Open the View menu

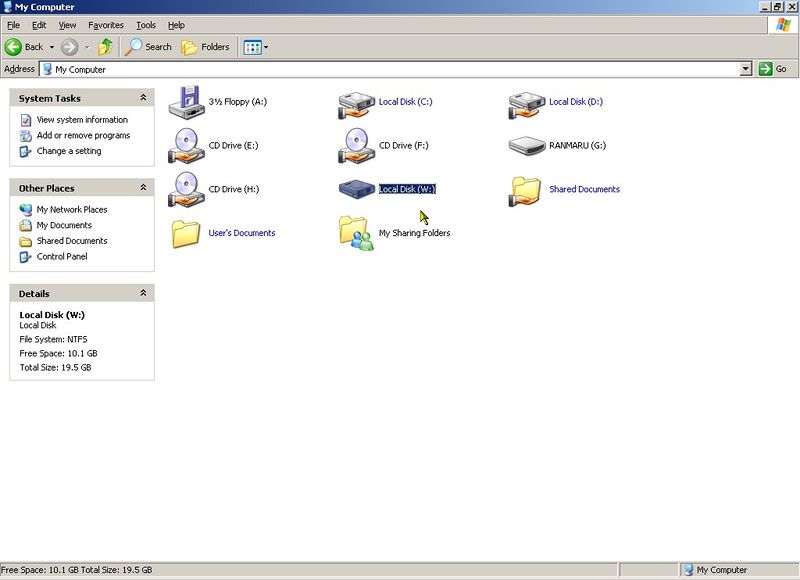(67, 25)
